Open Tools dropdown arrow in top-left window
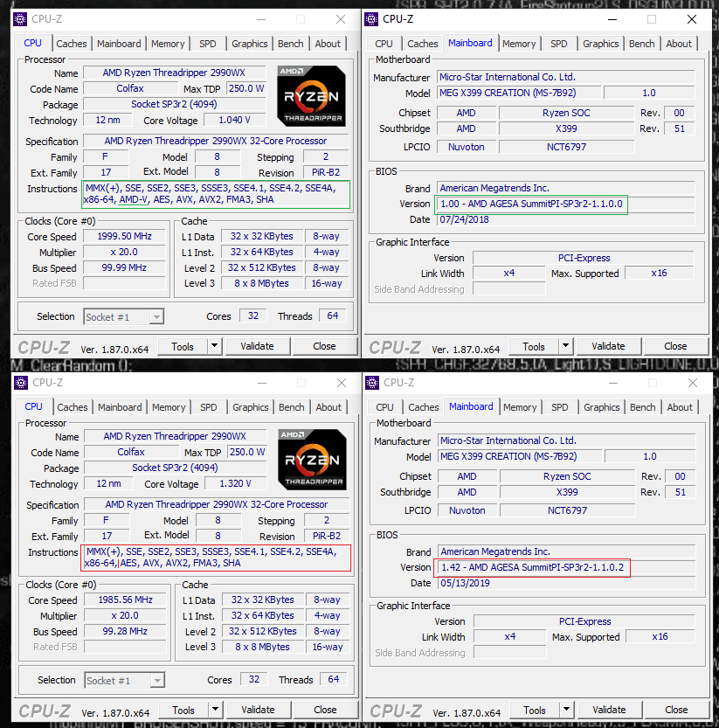 coord(214,346)
